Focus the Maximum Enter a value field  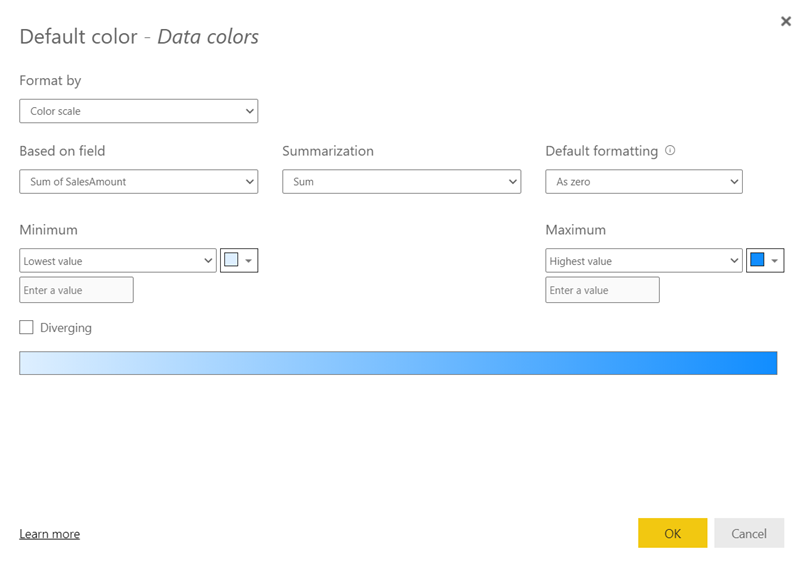pyautogui.click(x=602, y=290)
